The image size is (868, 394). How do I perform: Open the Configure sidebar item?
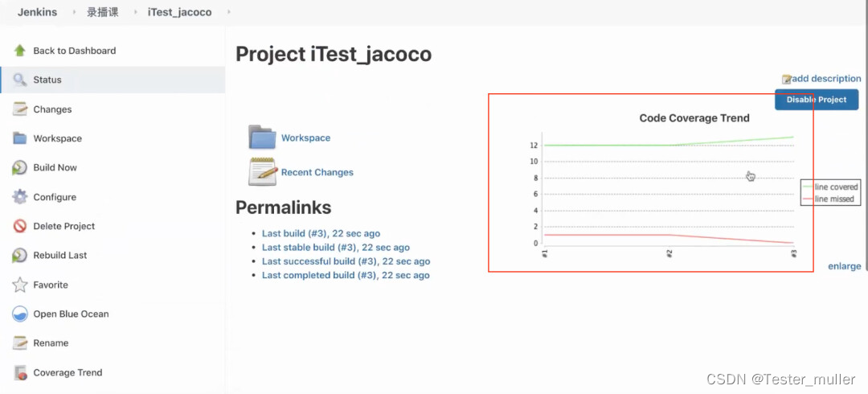55,197
